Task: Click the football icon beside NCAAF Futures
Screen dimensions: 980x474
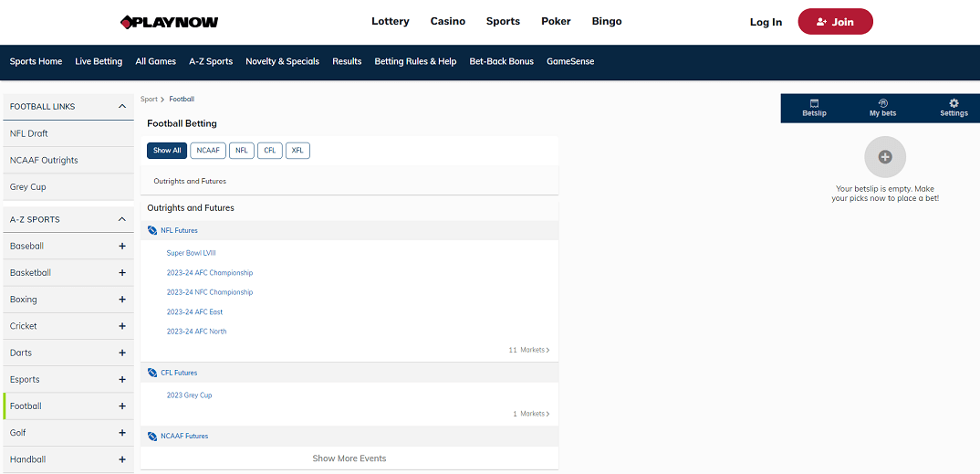Action: (x=151, y=436)
